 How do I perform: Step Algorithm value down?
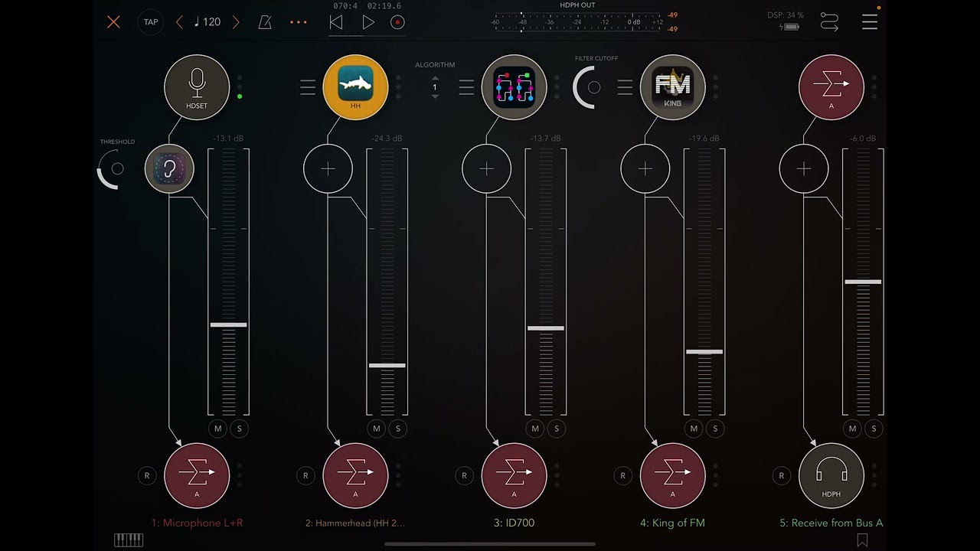(x=435, y=96)
